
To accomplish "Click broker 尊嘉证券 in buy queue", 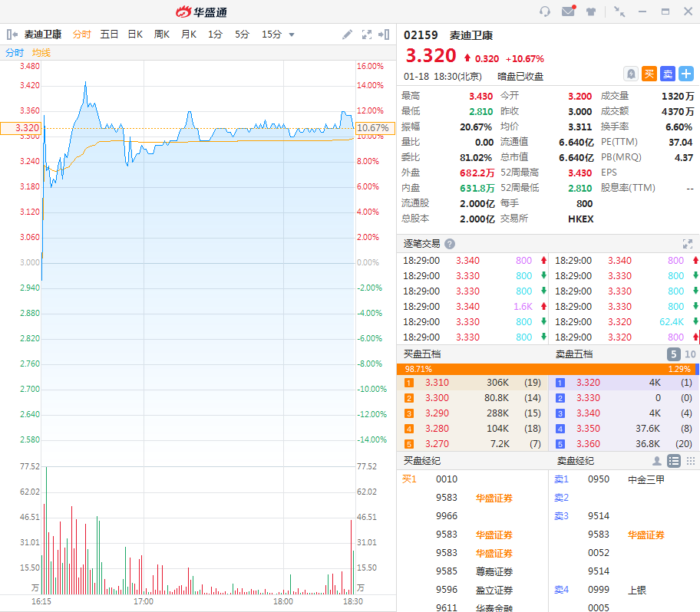I will coord(494,571).
